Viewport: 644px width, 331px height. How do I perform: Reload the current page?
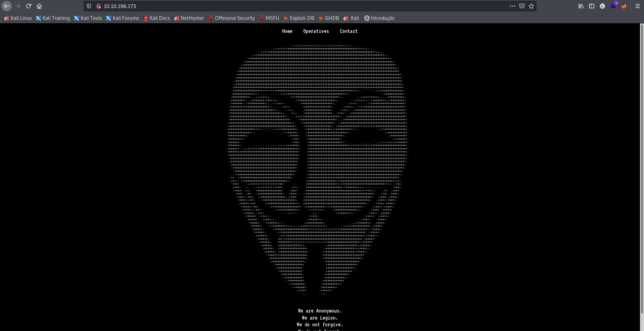click(29, 6)
